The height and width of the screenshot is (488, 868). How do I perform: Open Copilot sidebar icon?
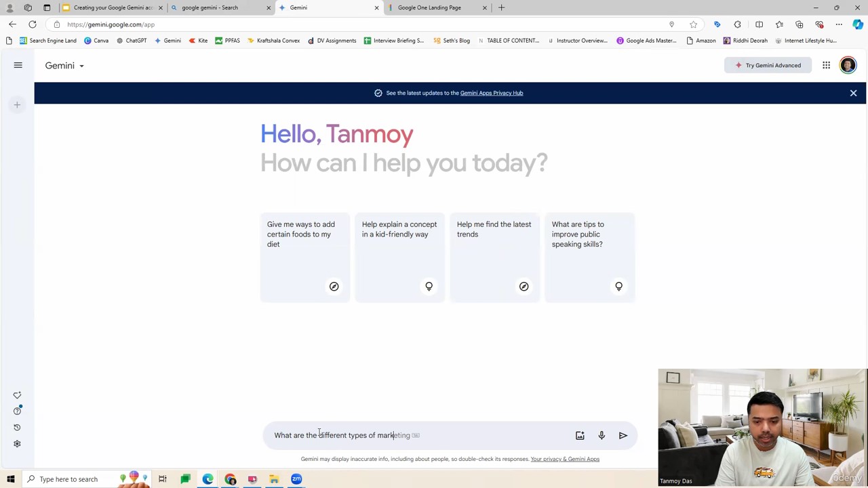(858, 24)
